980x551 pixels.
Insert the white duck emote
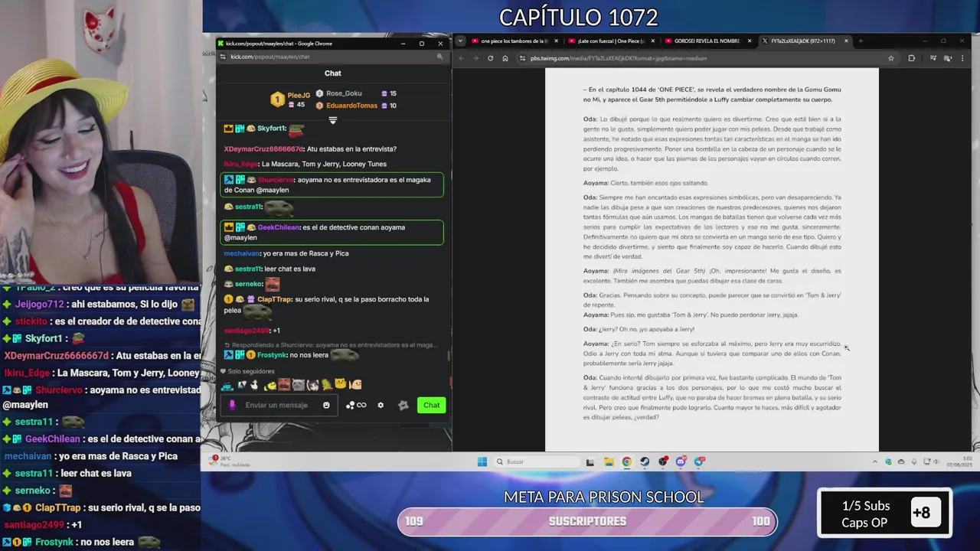pyautogui.click(x=254, y=384)
